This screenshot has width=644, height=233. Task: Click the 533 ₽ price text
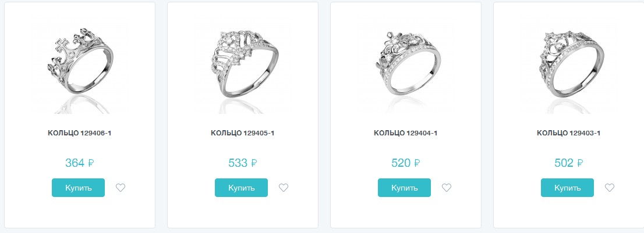242,163
